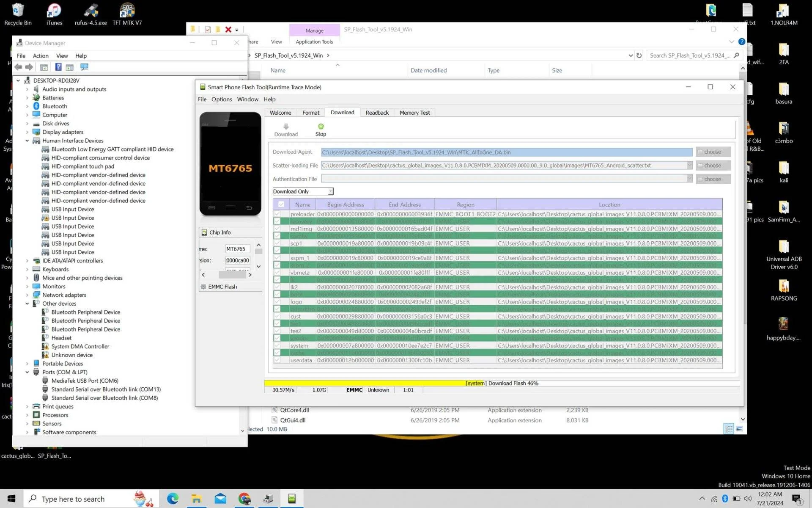This screenshot has width=812, height=508.
Task: Switch to the Memory Test tab
Action: pos(415,113)
